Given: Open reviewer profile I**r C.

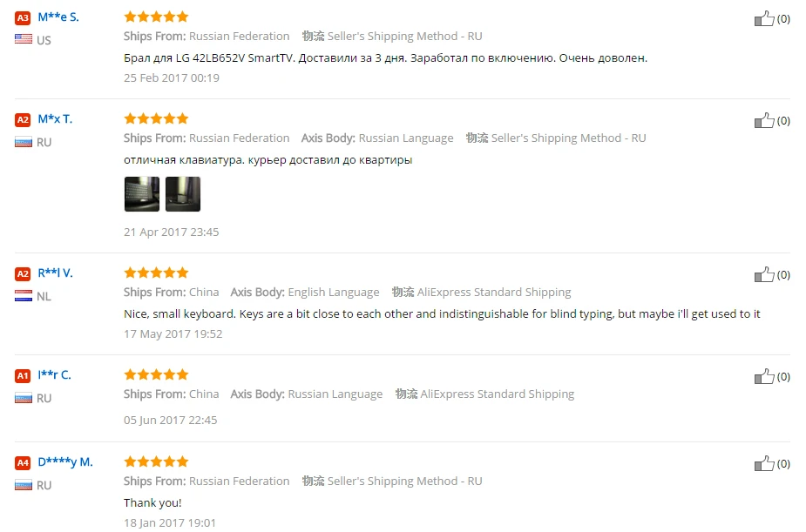Looking at the screenshot, I should (x=54, y=375).
